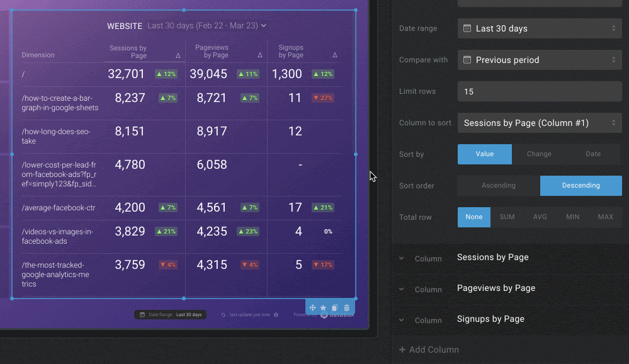Click the move icon on widget toolbar

[x=312, y=308]
